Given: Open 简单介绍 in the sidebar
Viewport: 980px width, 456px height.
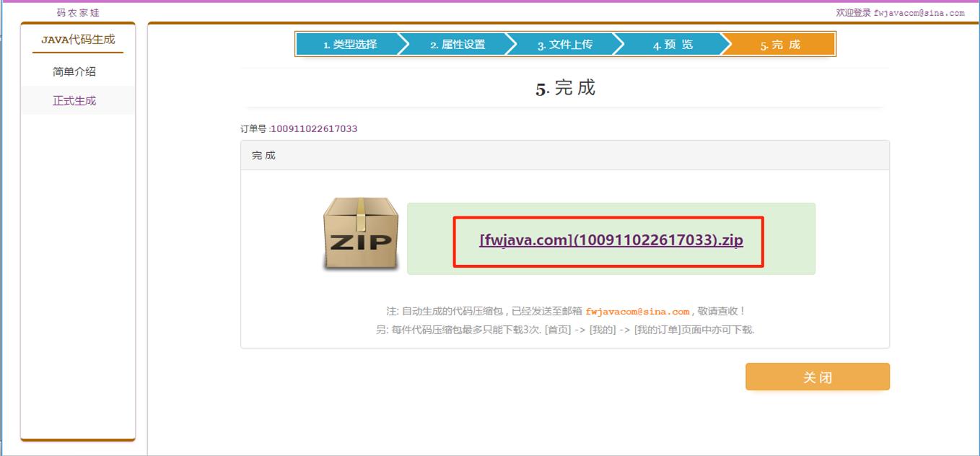Looking at the screenshot, I should (x=74, y=71).
